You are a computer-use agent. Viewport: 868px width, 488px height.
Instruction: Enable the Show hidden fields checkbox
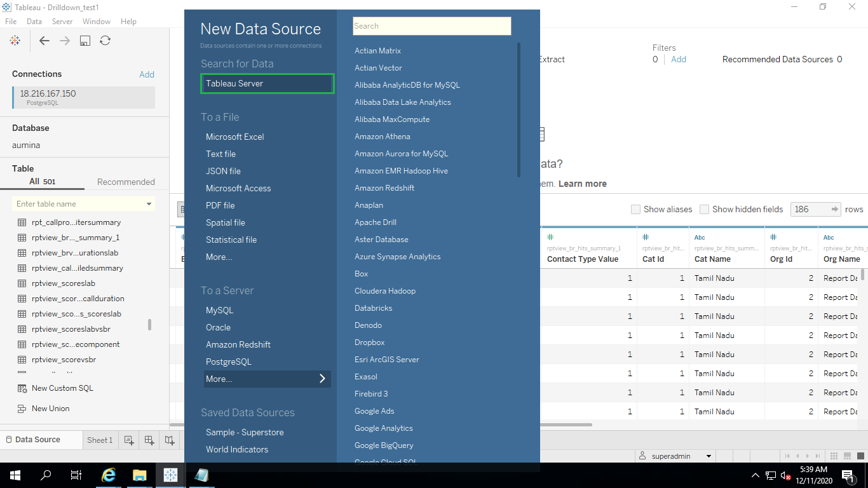point(704,209)
